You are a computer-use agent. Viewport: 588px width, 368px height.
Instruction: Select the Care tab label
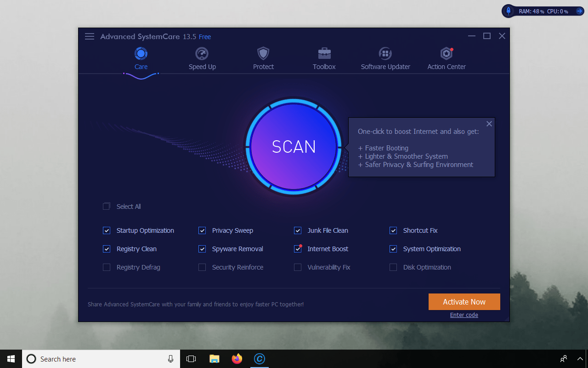click(141, 67)
